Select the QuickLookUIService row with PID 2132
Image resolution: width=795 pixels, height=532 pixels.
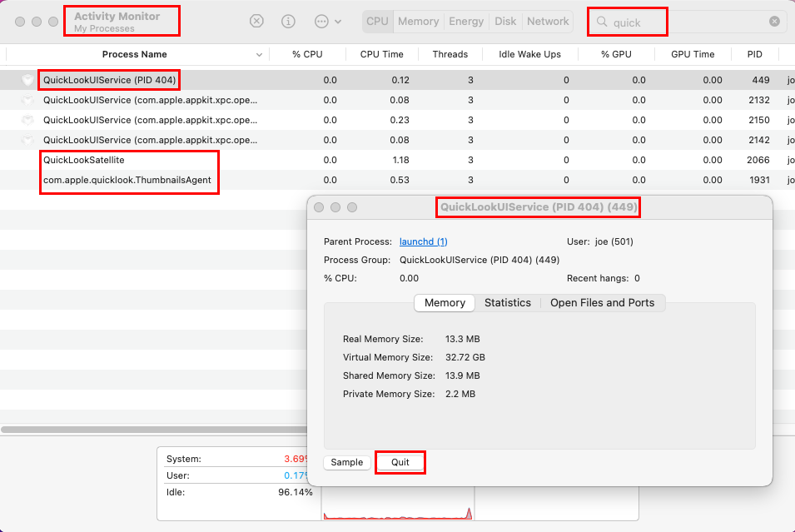[x=398, y=100]
